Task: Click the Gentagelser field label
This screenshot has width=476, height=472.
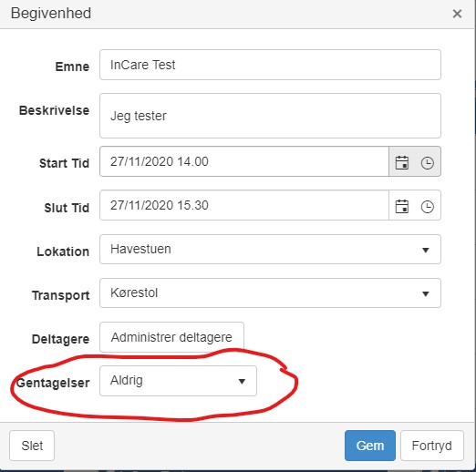Action: (x=53, y=383)
